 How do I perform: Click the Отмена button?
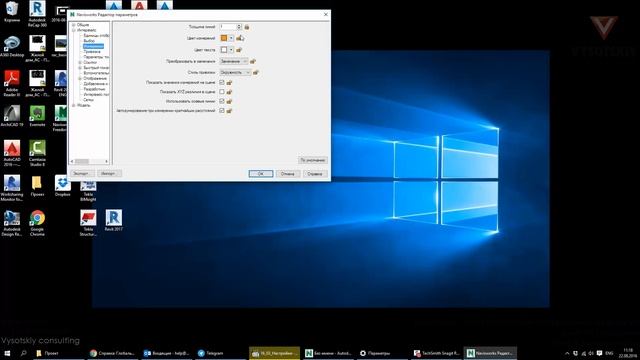pyautogui.click(x=287, y=173)
